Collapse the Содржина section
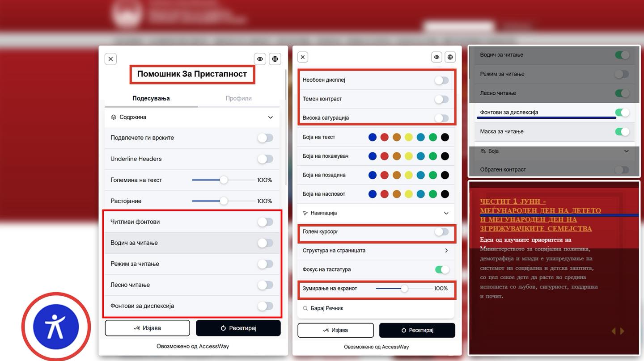This screenshot has height=361, width=644. coord(270,118)
